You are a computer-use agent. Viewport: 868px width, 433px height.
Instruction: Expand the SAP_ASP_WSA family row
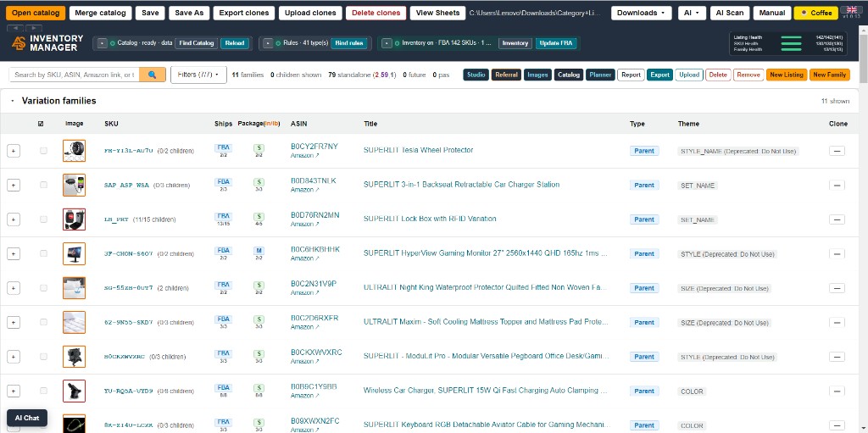(14, 185)
